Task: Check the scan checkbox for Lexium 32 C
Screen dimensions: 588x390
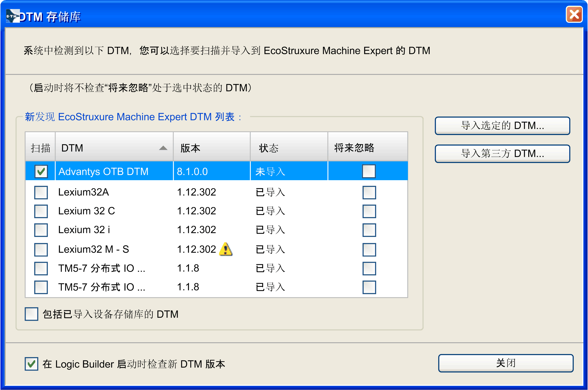Action: 41,211
